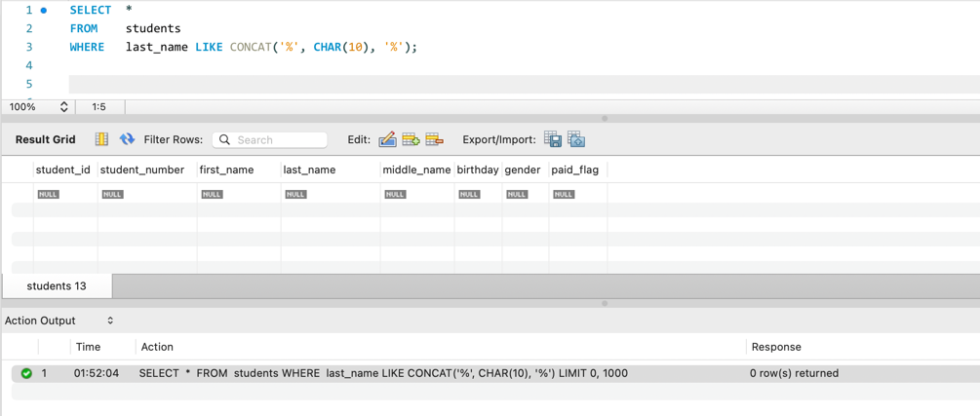Select the students 13 result tab
The image size is (980, 416).
[x=57, y=286]
